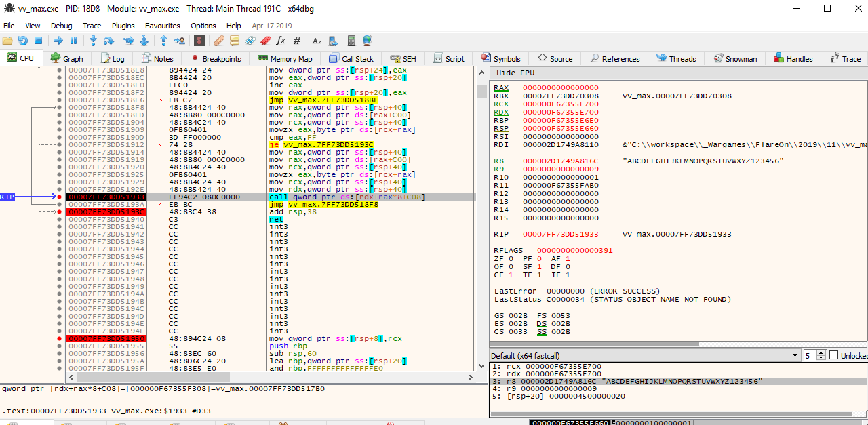Viewport: 868px width, 425px height.
Task: Switch to the Memory Map tab
Action: point(285,59)
